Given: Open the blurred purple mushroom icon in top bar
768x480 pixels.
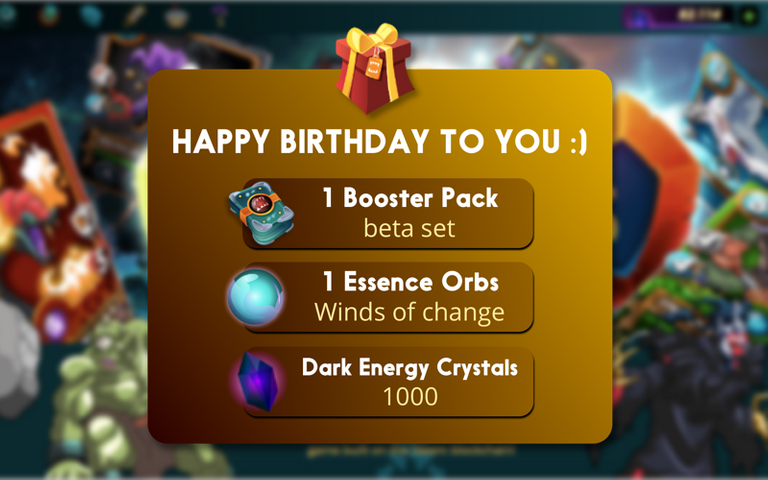Looking at the screenshot, I should point(220,15).
